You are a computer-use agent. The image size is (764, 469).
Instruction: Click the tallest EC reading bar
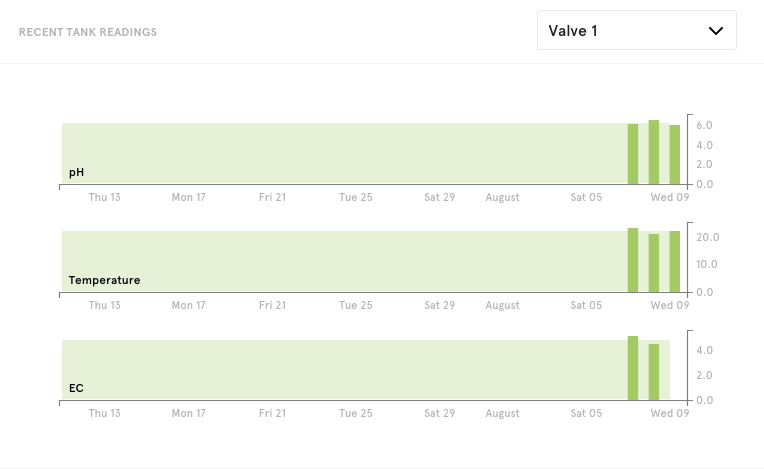pos(632,368)
